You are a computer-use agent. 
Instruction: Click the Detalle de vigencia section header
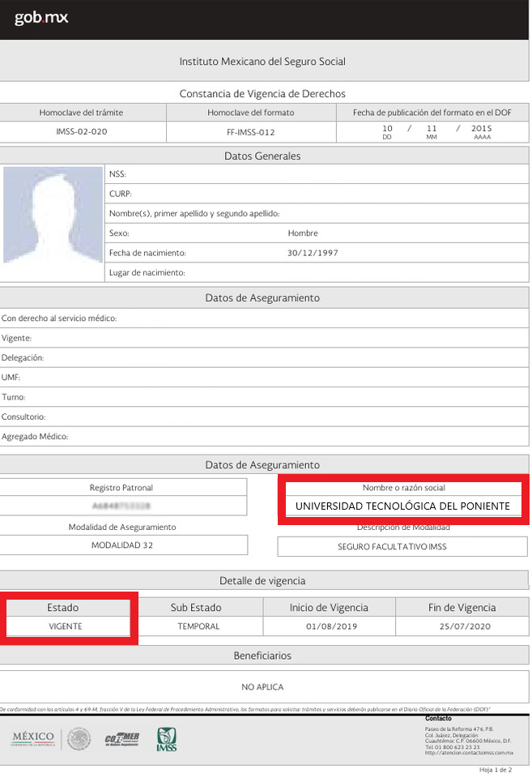coord(262,581)
